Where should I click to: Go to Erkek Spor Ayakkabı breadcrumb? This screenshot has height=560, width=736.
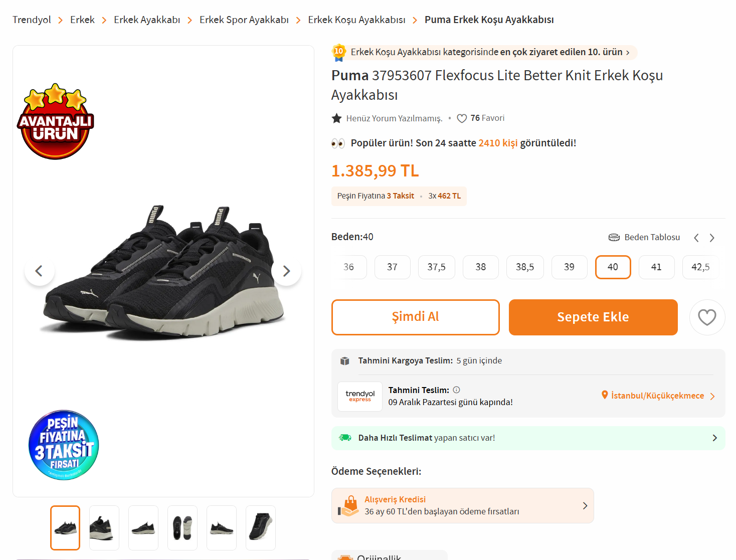pos(244,20)
